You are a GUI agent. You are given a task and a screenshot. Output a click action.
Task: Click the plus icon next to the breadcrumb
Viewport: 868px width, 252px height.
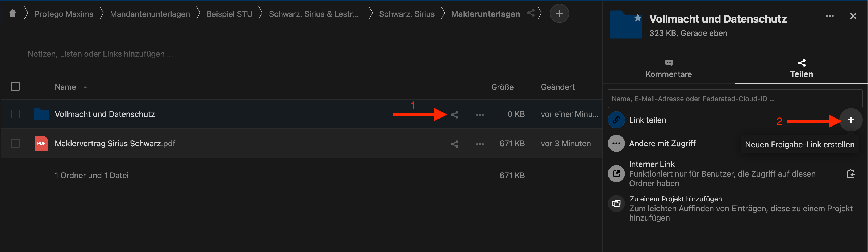pyautogui.click(x=559, y=13)
